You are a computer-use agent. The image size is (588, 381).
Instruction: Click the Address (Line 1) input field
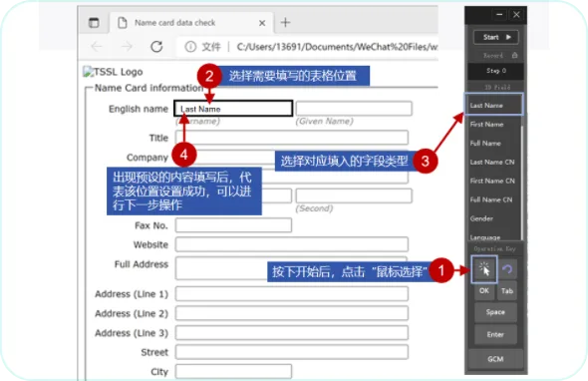pos(292,294)
